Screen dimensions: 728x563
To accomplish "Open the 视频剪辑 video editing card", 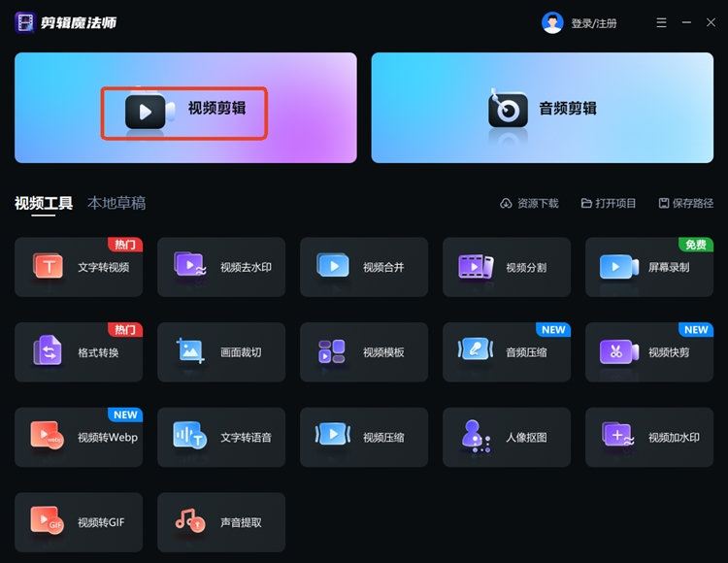I will click(x=185, y=108).
